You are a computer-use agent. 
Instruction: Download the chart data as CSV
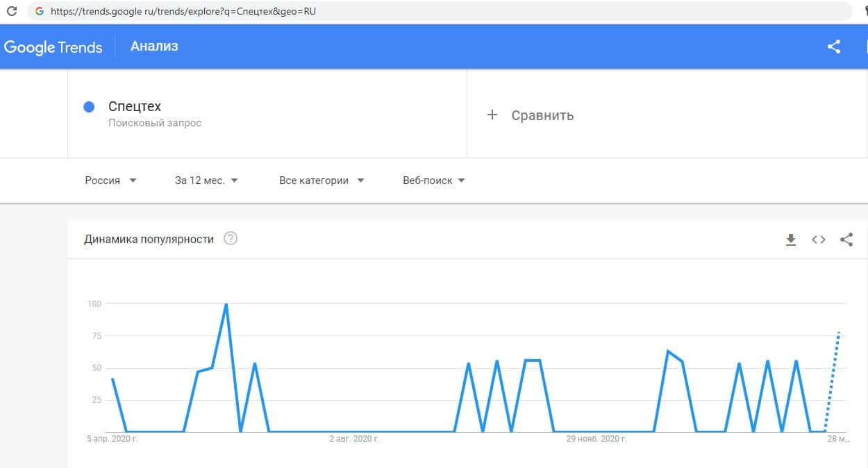(790, 240)
